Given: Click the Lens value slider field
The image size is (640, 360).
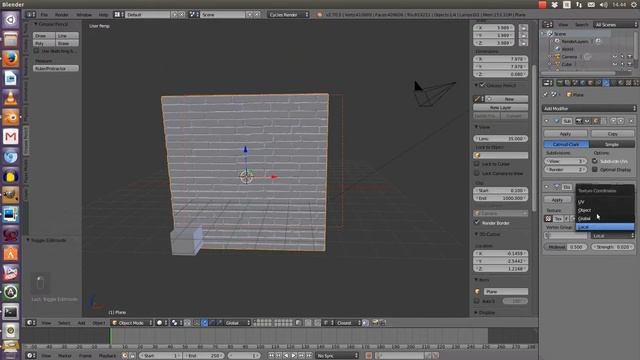Looking at the screenshot, I should [500, 138].
